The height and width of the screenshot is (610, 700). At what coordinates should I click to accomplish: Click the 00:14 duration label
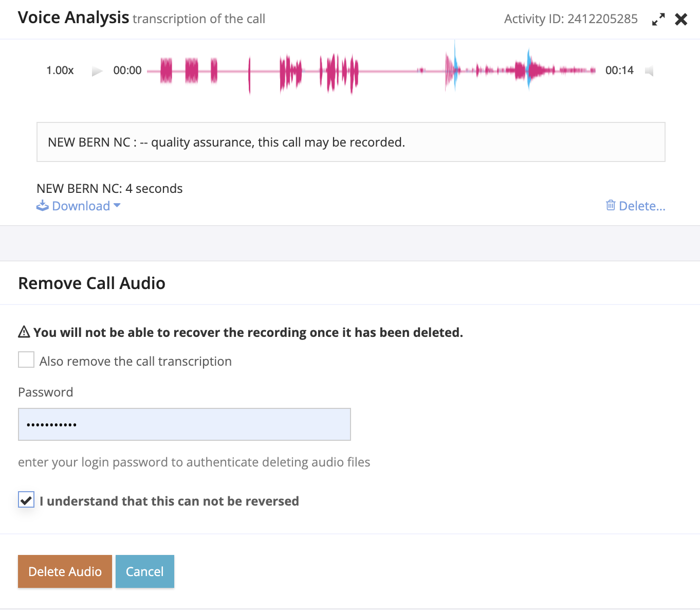click(x=619, y=70)
